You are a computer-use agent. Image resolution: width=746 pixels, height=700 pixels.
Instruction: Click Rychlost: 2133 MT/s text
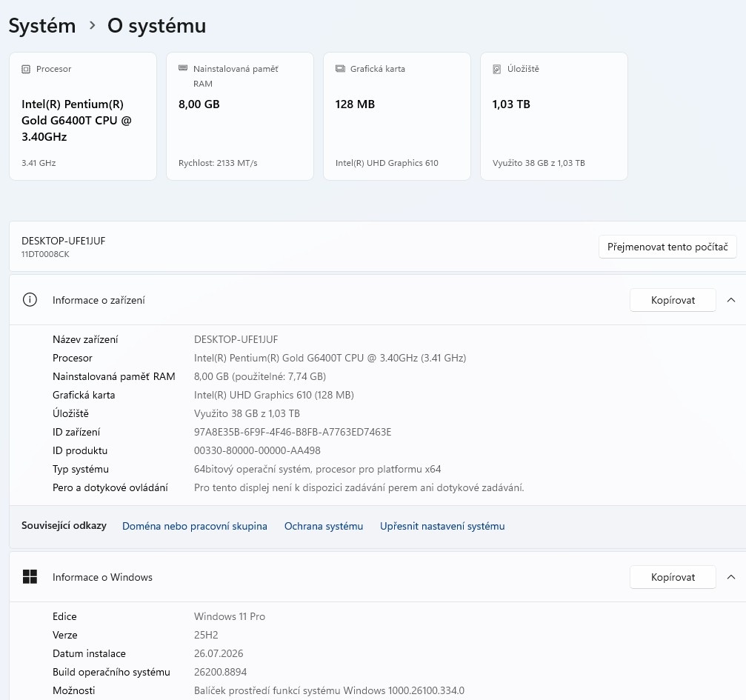coord(218,163)
